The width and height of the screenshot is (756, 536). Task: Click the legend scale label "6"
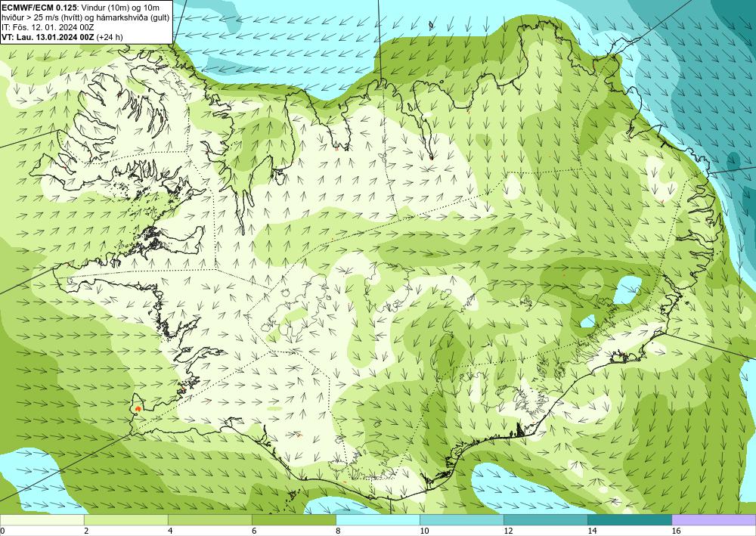(254, 531)
